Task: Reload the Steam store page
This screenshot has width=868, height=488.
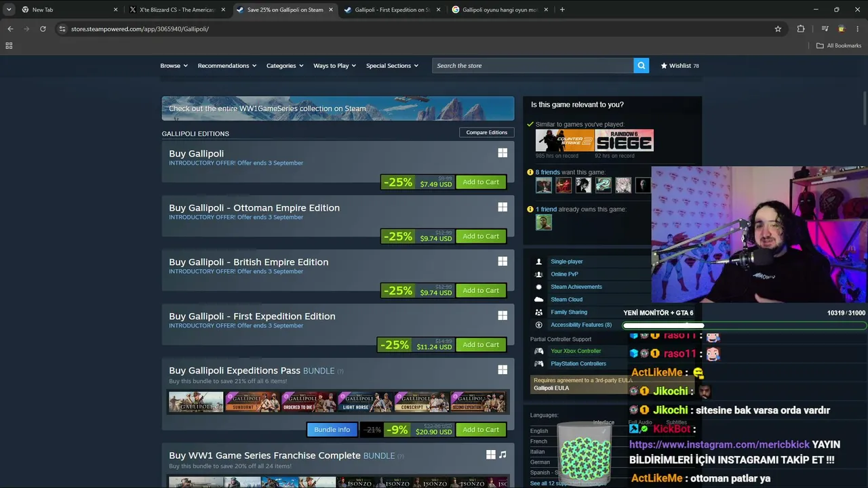Action: click(x=43, y=29)
